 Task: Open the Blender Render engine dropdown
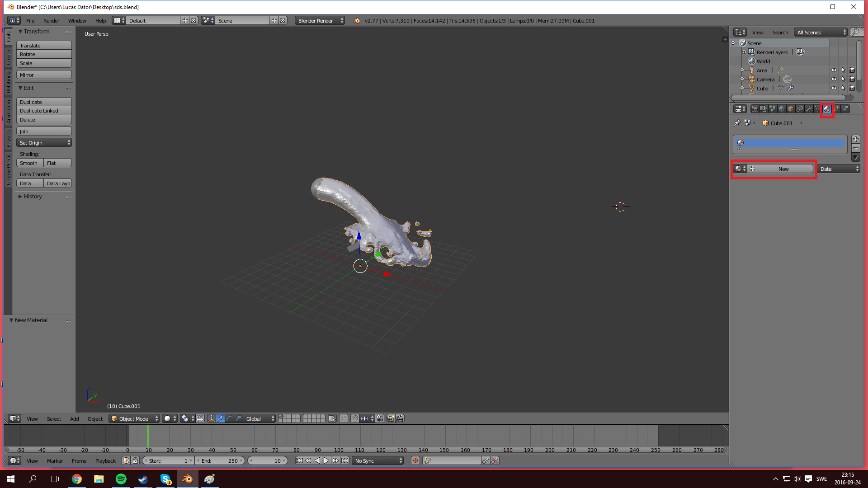click(x=320, y=20)
